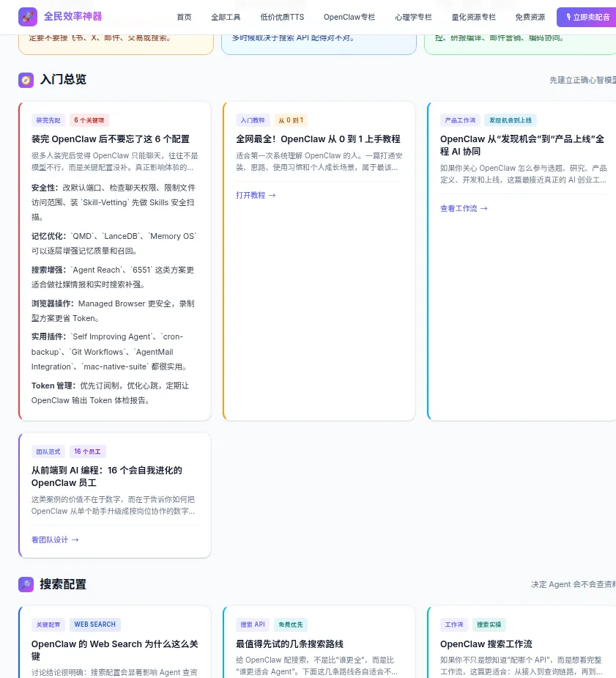Click the compass icon beside 入门总览

[26, 80]
